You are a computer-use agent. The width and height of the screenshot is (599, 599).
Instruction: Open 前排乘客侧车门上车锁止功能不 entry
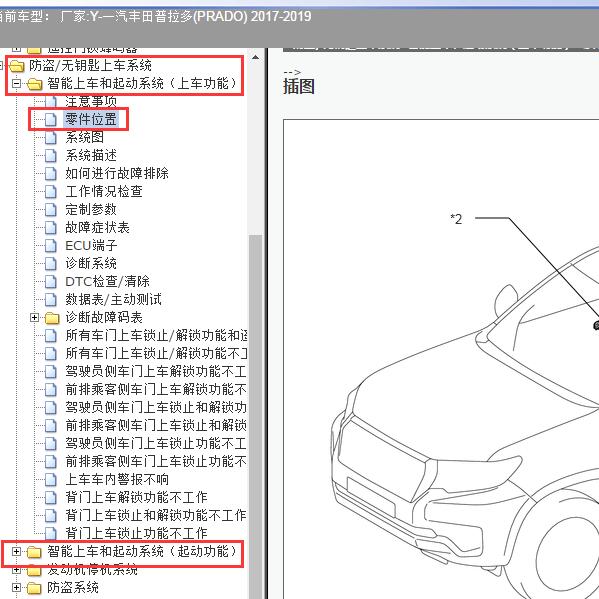point(156,461)
